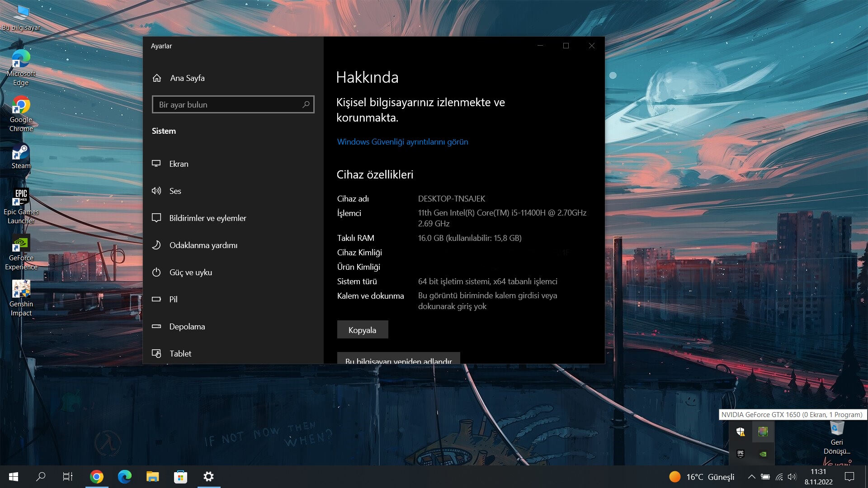Open the volume control in the system tray
The width and height of the screenshot is (868, 488).
pyautogui.click(x=792, y=477)
